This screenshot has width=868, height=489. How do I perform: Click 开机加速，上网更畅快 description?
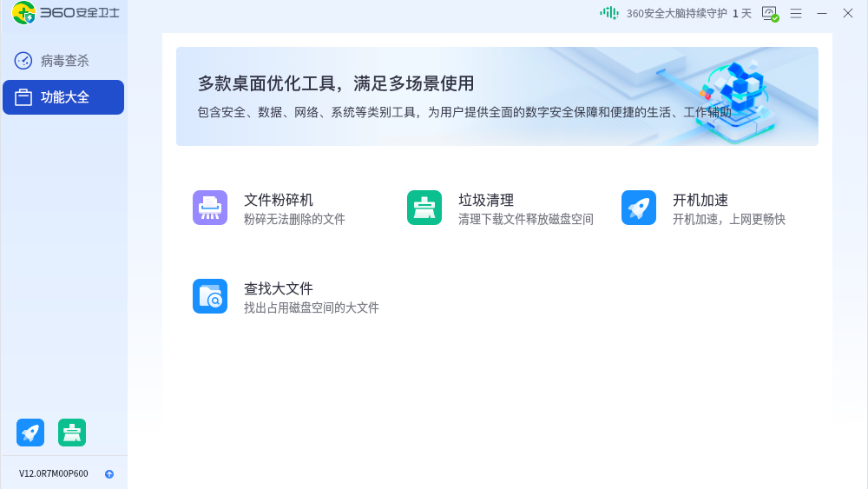[729, 219]
